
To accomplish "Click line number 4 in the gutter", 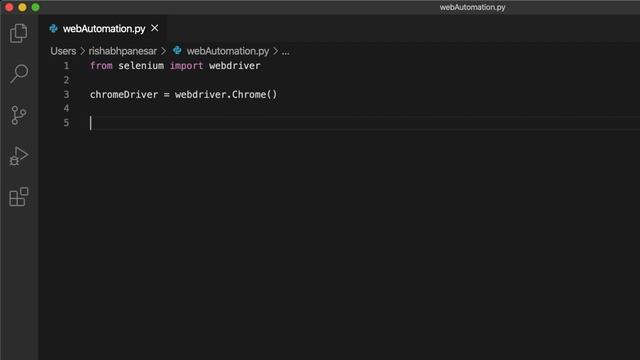I will click(66, 109).
